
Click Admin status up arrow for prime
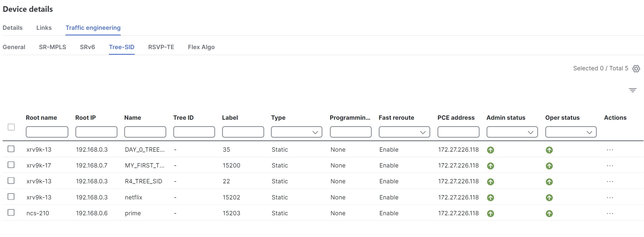[490, 213]
